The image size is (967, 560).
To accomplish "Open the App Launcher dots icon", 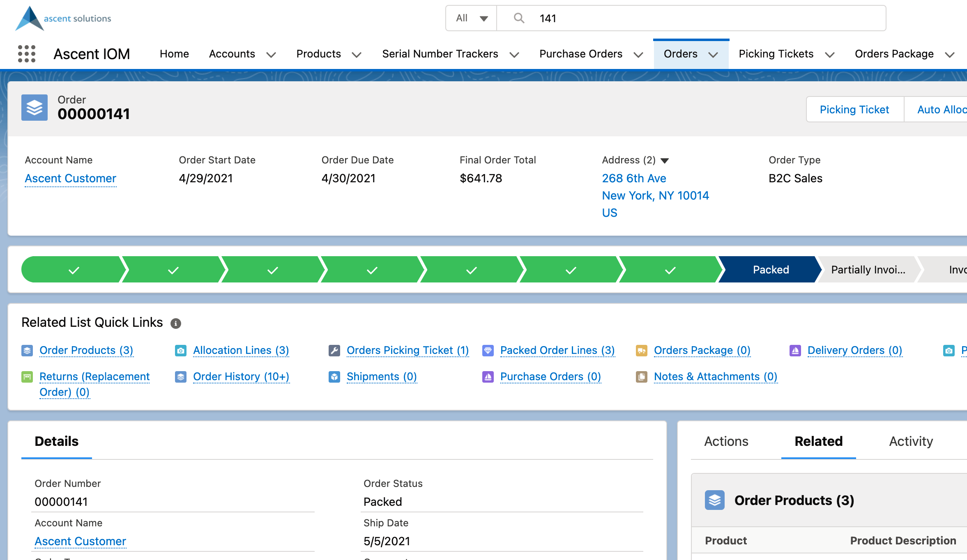I will coord(27,54).
